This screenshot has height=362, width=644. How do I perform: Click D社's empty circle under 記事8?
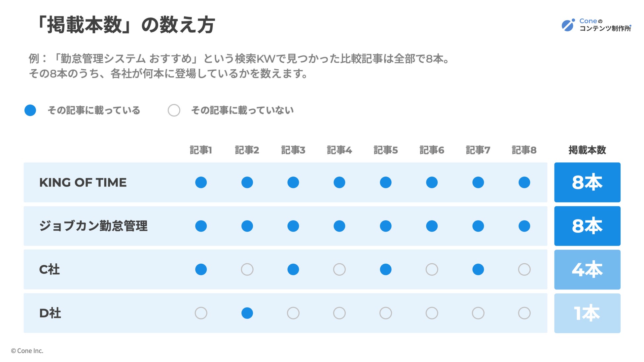524,313
